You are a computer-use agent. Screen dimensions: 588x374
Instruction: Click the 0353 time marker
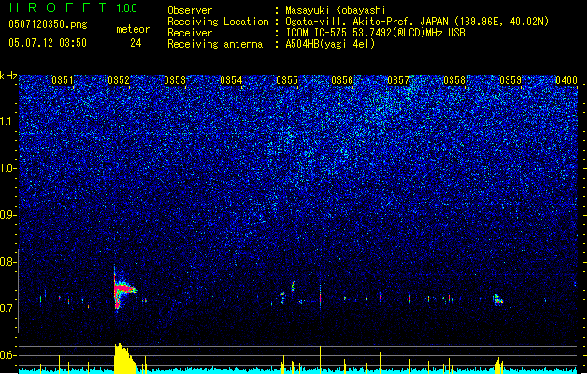click(x=175, y=80)
